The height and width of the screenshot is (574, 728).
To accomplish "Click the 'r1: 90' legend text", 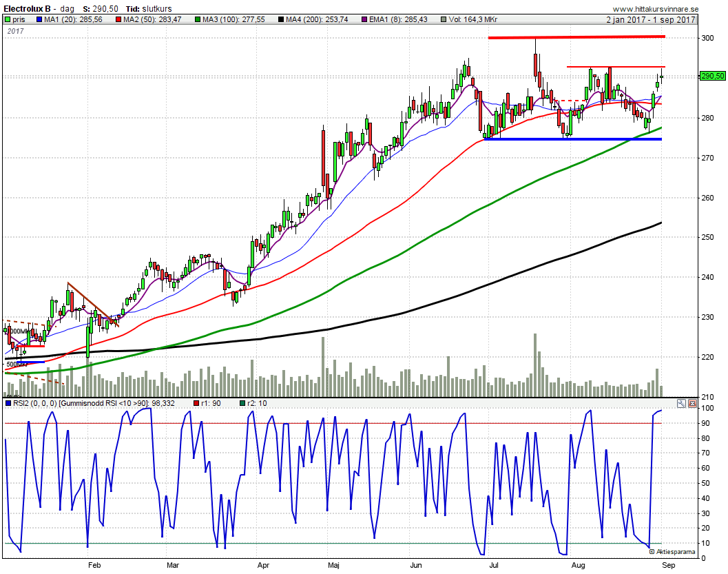I will tap(211, 403).
